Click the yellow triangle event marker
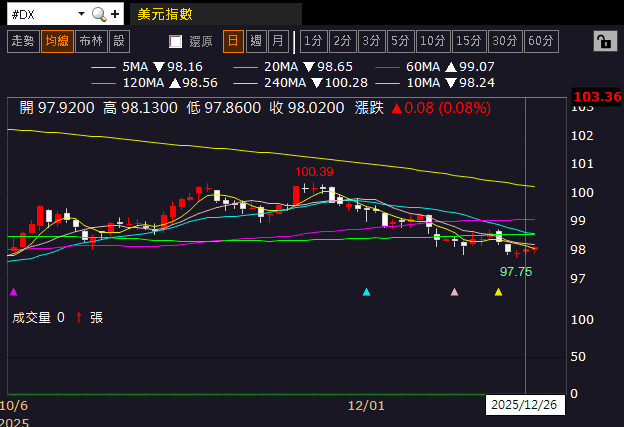The height and width of the screenshot is (427, 624). click(499, 292)
